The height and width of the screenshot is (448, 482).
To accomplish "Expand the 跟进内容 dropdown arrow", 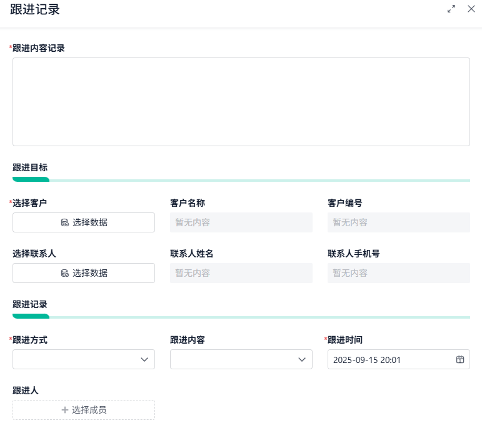I will click(x=303, y=359).
